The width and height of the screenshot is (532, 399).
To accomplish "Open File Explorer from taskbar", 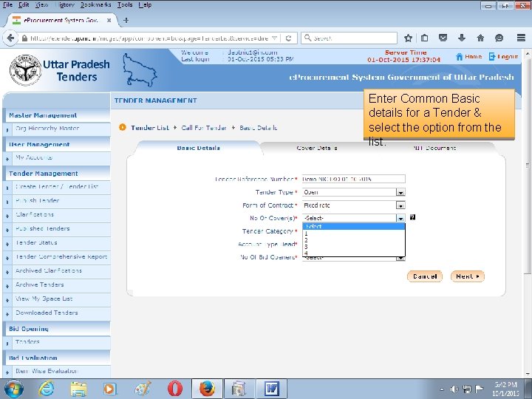I will point(79,389).
